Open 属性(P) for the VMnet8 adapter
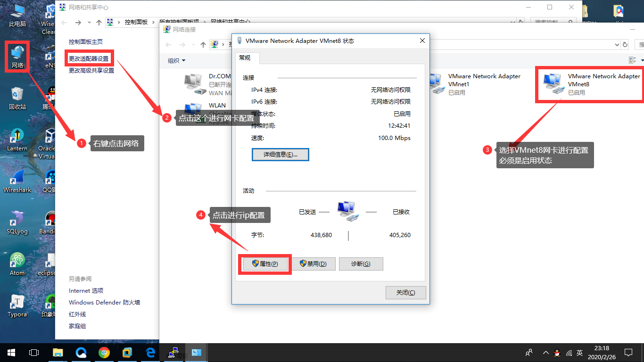The height and width of the screenshot is (362, 644). 265,264
